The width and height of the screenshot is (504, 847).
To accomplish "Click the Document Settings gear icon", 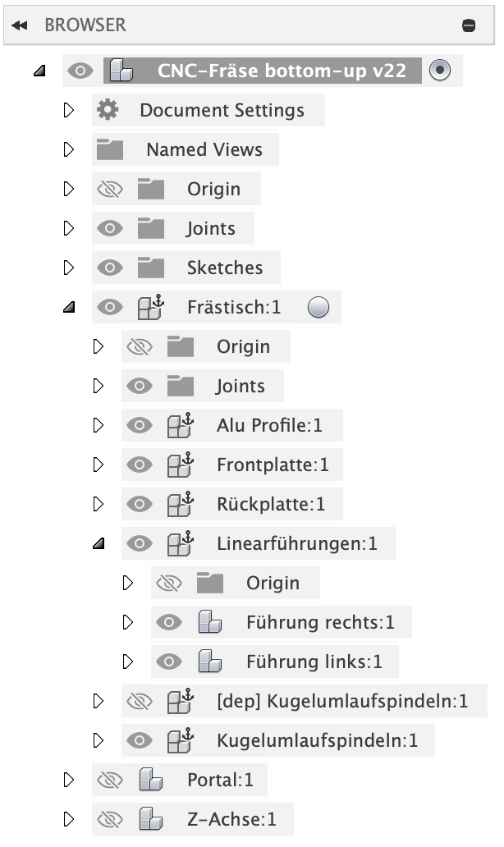I will (x=107, y=110).
